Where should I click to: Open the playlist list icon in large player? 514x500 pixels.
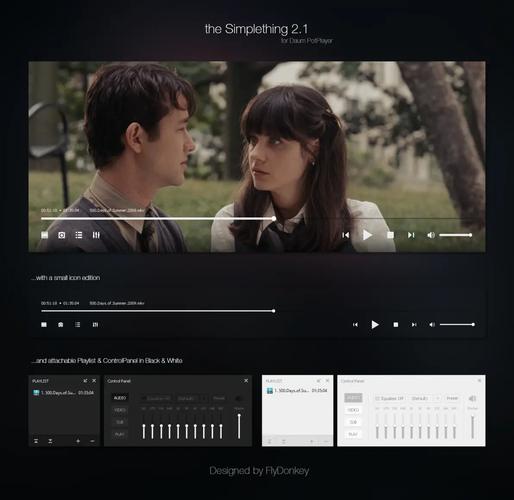click(x=79, y=235)
